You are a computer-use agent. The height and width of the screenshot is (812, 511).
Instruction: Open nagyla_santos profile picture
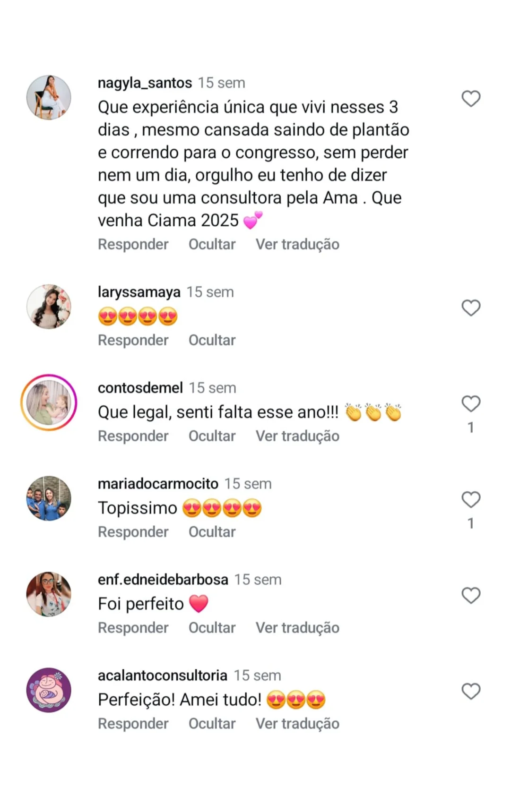point(49,97)
